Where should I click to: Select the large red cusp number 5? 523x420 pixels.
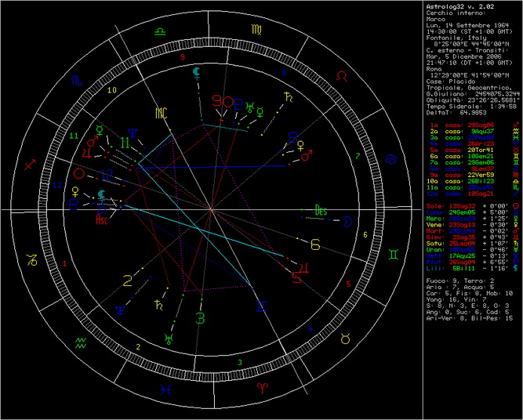296,277
